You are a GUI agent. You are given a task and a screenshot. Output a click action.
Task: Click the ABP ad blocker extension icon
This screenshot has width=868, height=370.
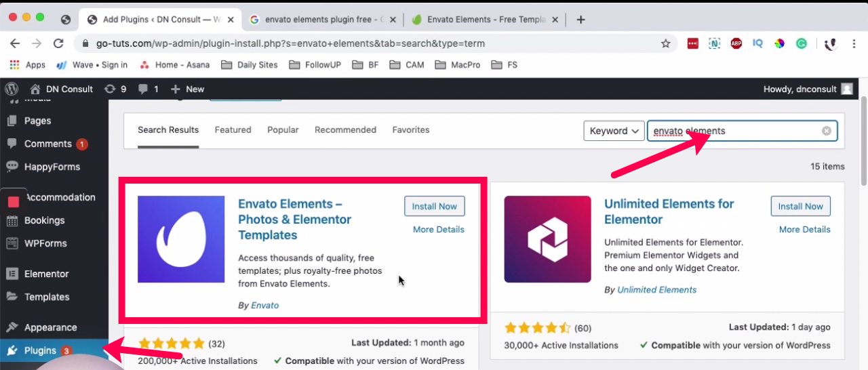click(x=736, y=43)
